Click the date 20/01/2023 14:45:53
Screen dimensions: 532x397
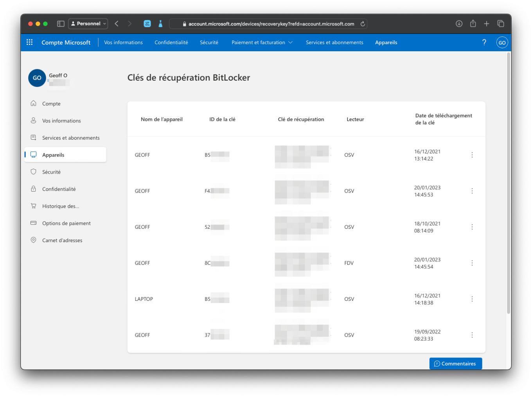427,191
